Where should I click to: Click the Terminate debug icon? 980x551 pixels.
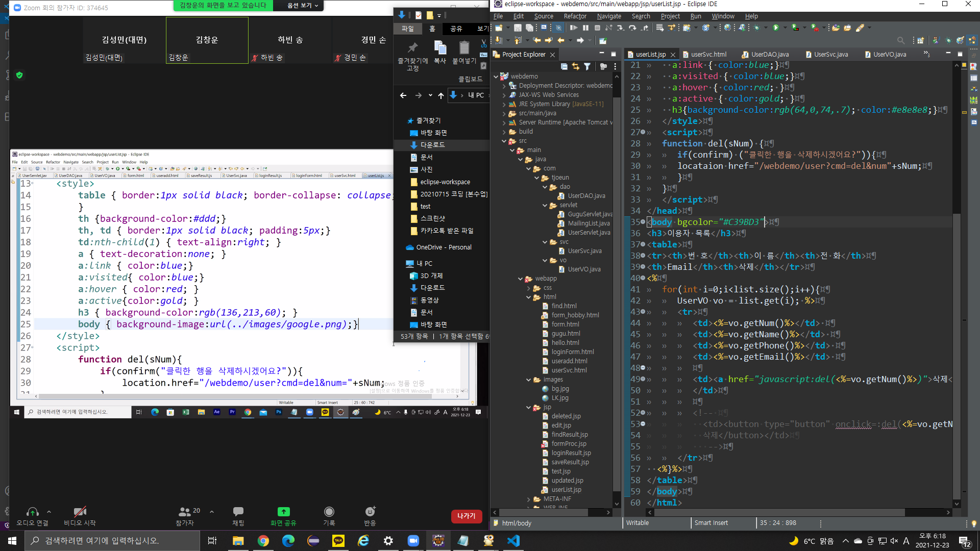(597, 28)
